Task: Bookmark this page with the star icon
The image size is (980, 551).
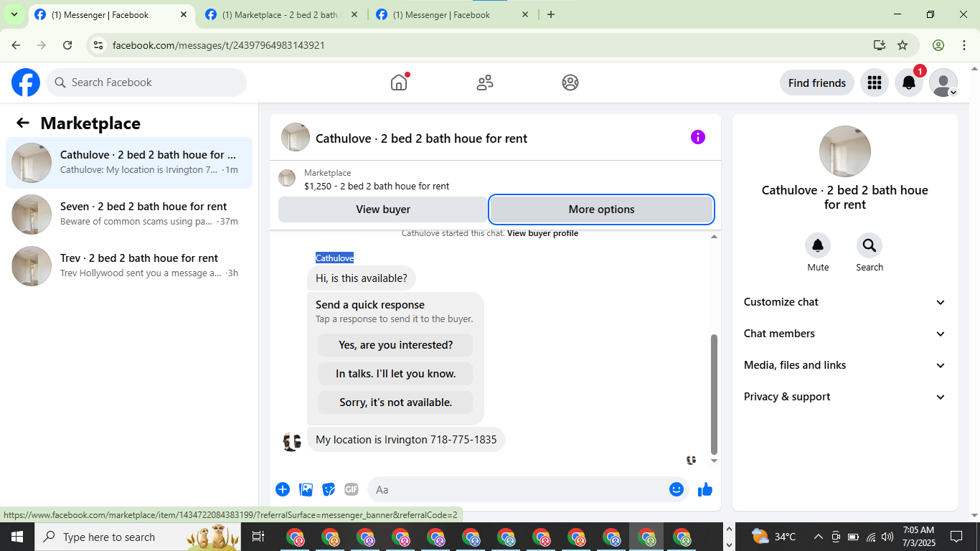Action: [x=903, y=45]
